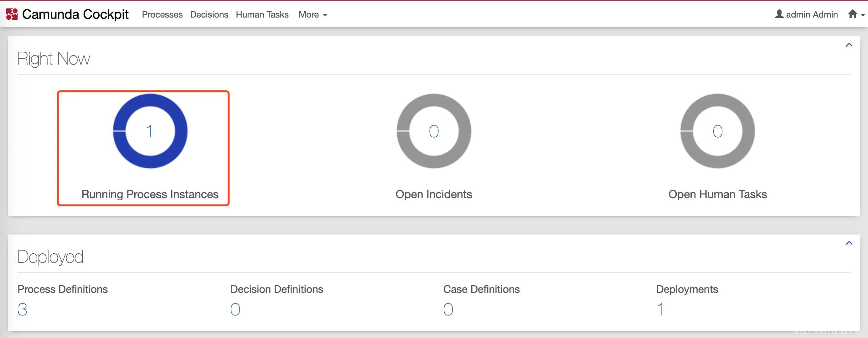Click the number 1 inside running instances
The image size is (868, 338).
pyautogui.click(x=150, y=131)
